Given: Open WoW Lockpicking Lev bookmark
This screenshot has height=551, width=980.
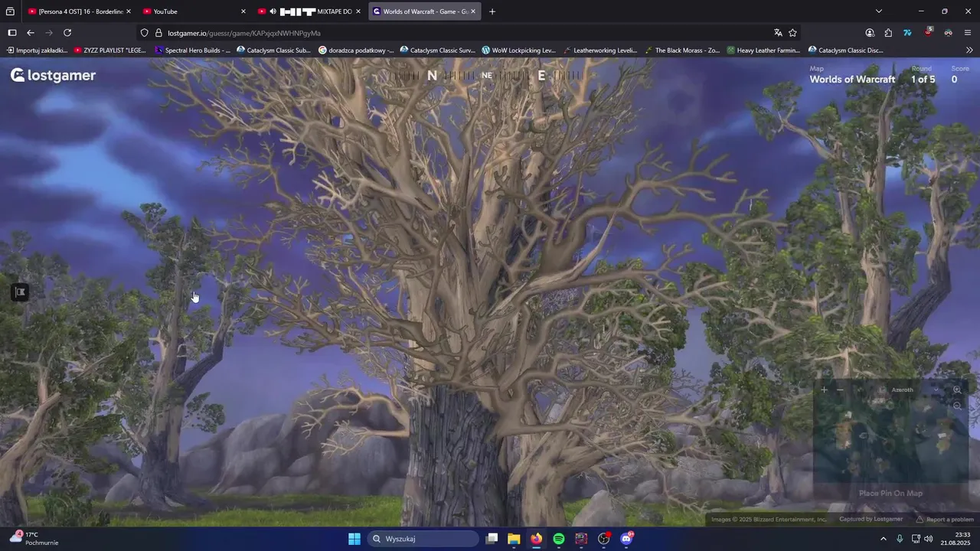Looking at the screenshot, I should 518,51.
